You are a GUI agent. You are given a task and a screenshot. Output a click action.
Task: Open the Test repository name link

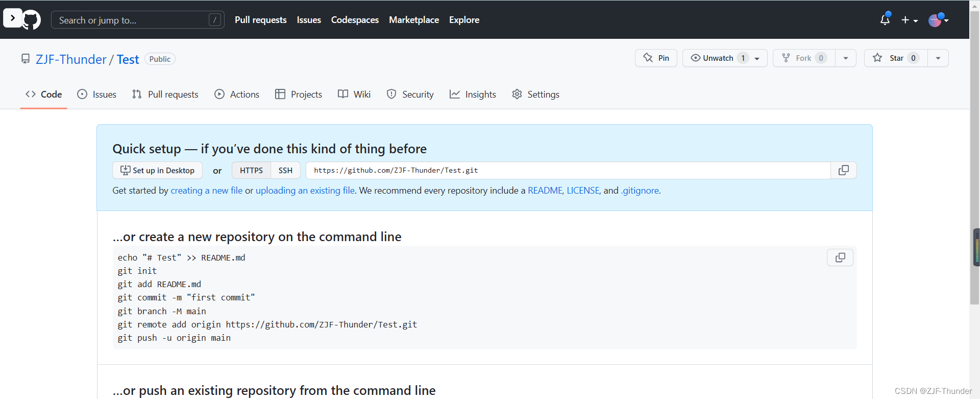click(x=128, y=59)
